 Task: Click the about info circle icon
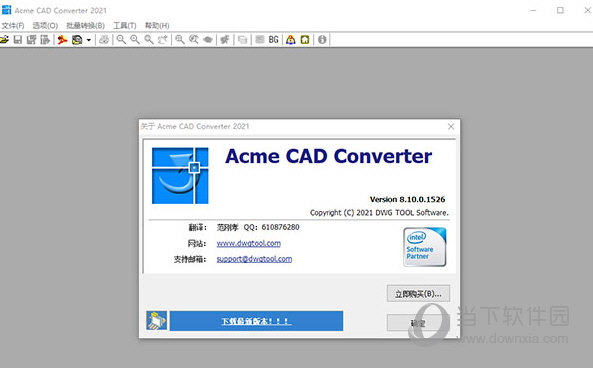(322, 39)
